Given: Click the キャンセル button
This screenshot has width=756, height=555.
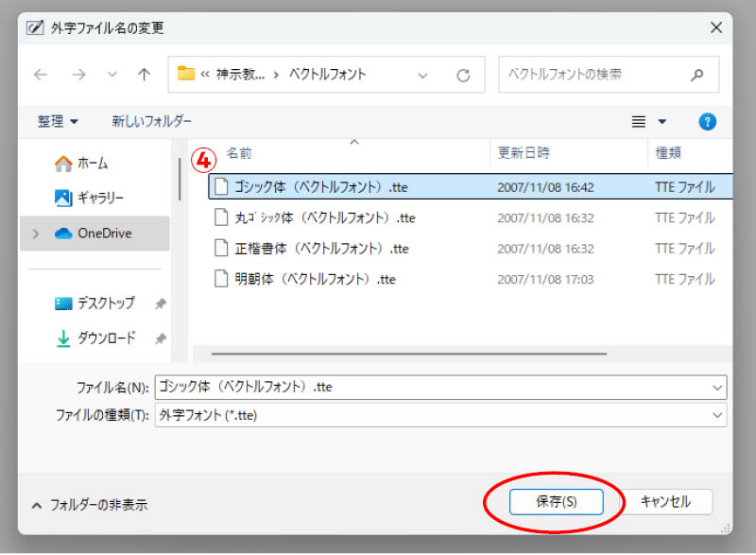Looking at the screenshot, I should coord(665,502).
